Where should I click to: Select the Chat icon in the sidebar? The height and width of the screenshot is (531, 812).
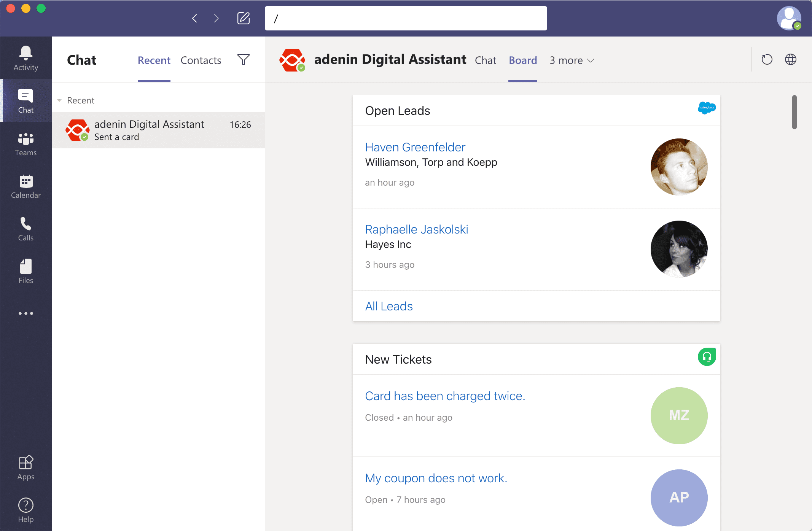(26, 100)
